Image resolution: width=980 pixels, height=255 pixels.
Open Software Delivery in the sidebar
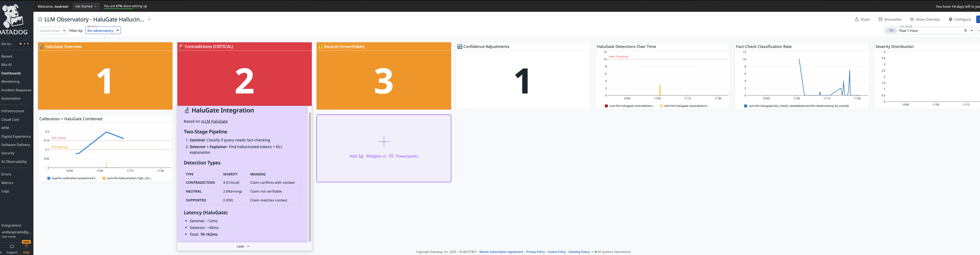(16, 145)
